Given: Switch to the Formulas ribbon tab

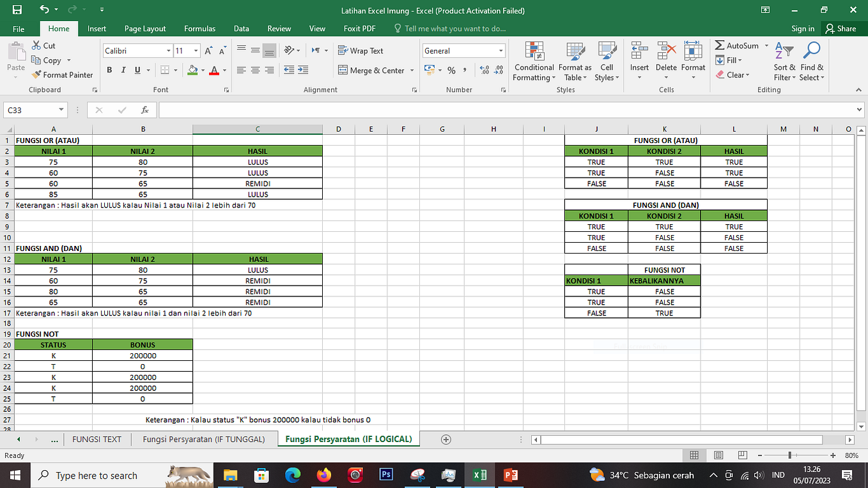Looking at the screenshot, I should coord(199,28).
